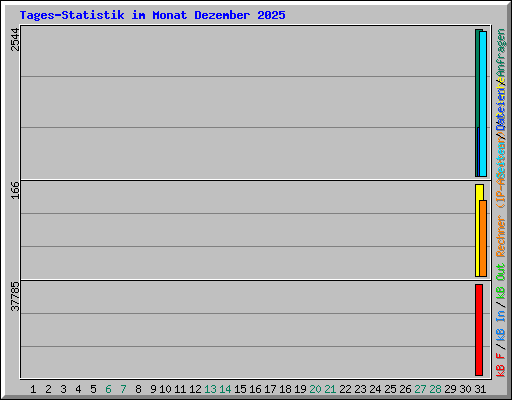Viewport: 512px width, 400px height.
Task: Click the y-axis value 166
Action: click(15, 190)
